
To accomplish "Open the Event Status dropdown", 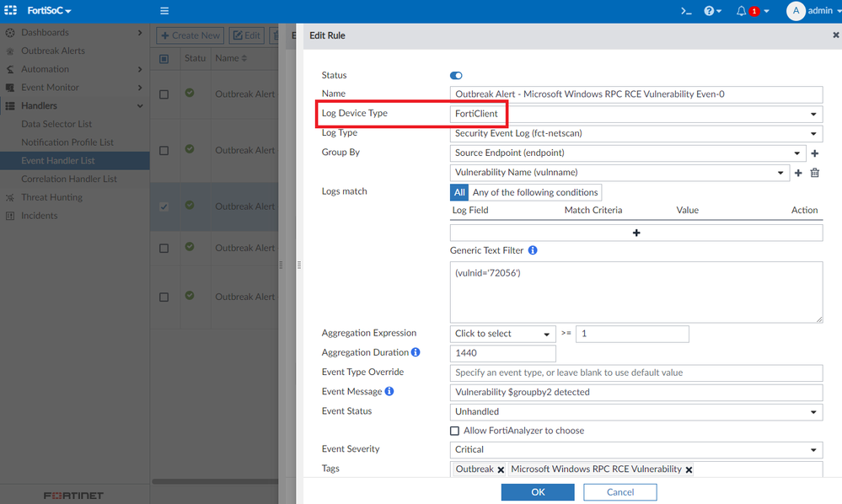I will click(636, 411).
